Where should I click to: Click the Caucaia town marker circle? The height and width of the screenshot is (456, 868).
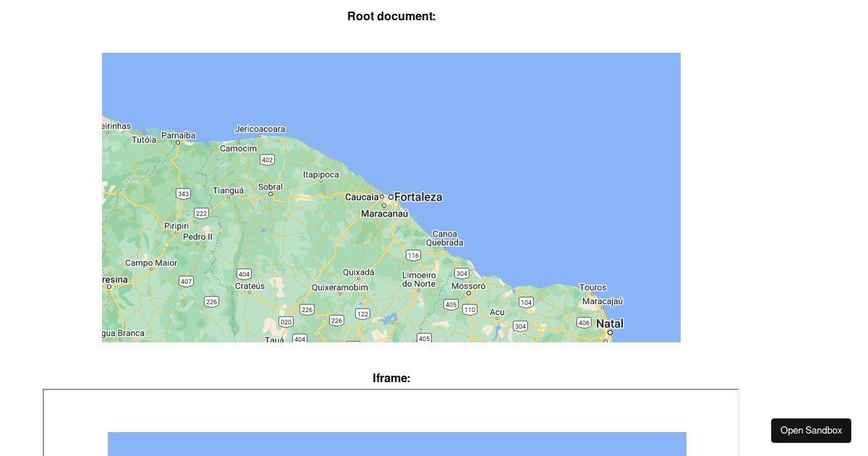[x=383, y=197]
